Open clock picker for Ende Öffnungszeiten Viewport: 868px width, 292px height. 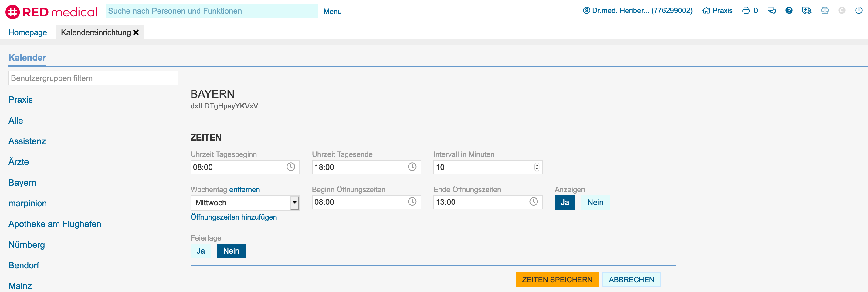coord(534,202)
